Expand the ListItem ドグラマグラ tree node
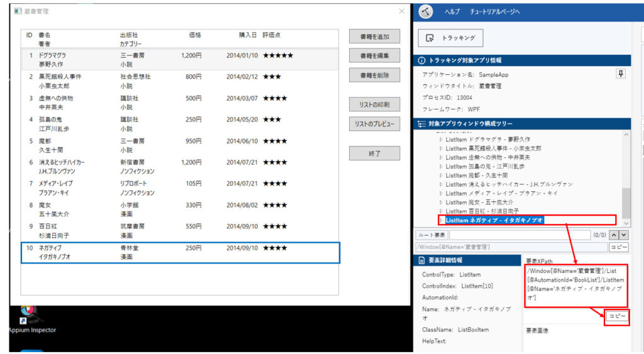Screen dimensions: 644x354 (x=441, y=140)
